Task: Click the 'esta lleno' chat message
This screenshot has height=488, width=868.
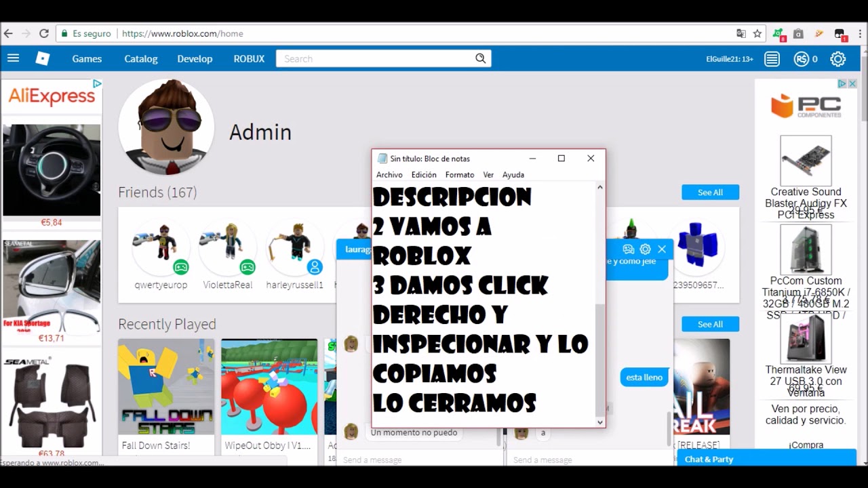Action: pos(644,378)
